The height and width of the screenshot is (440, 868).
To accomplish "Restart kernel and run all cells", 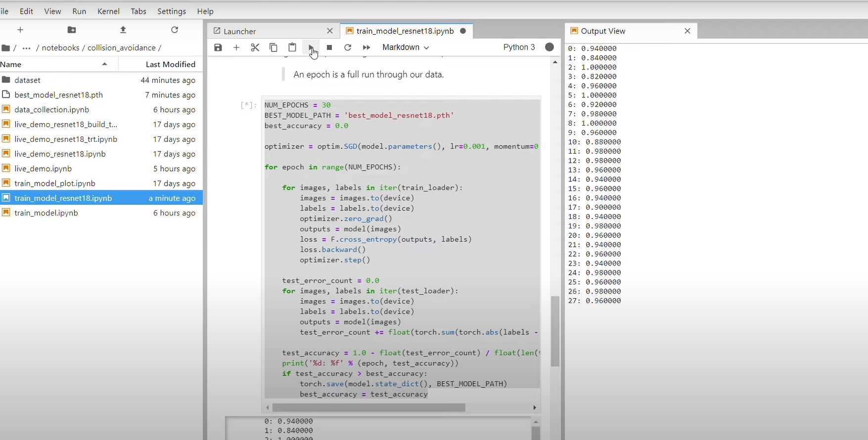I will point(366,47).
